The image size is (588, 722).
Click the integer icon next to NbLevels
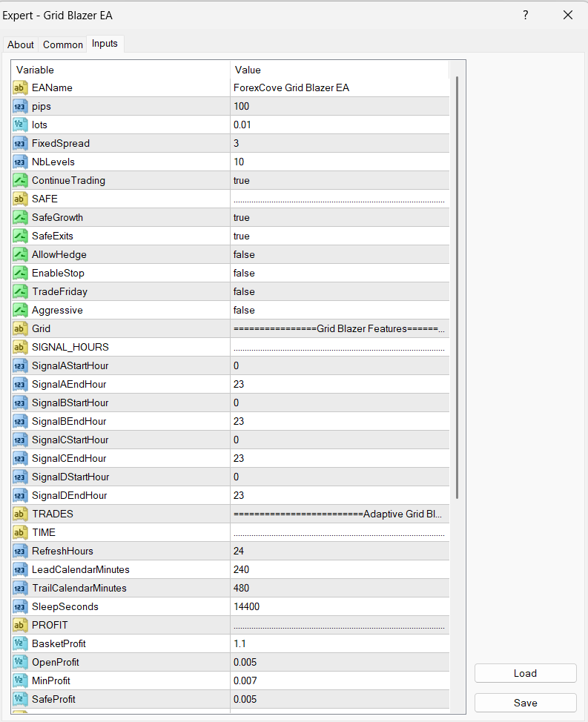pos(20,162)
